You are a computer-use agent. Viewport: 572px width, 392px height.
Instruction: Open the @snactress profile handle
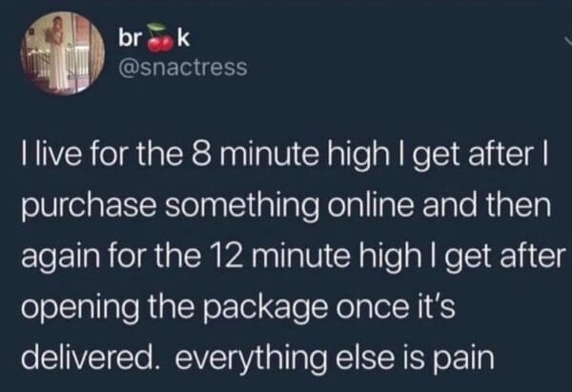pos(183,68)
